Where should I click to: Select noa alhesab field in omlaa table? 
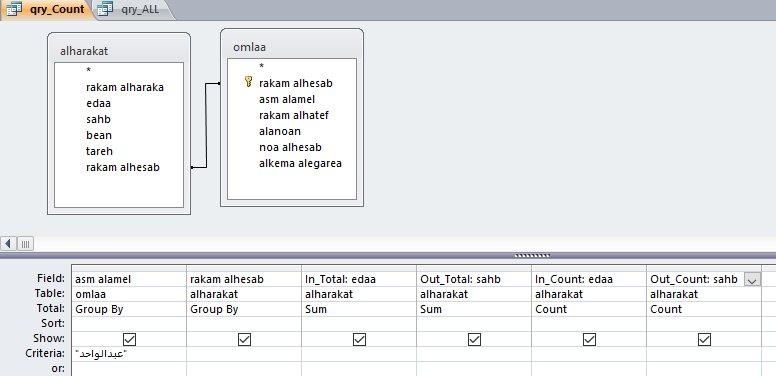point(291,147)
